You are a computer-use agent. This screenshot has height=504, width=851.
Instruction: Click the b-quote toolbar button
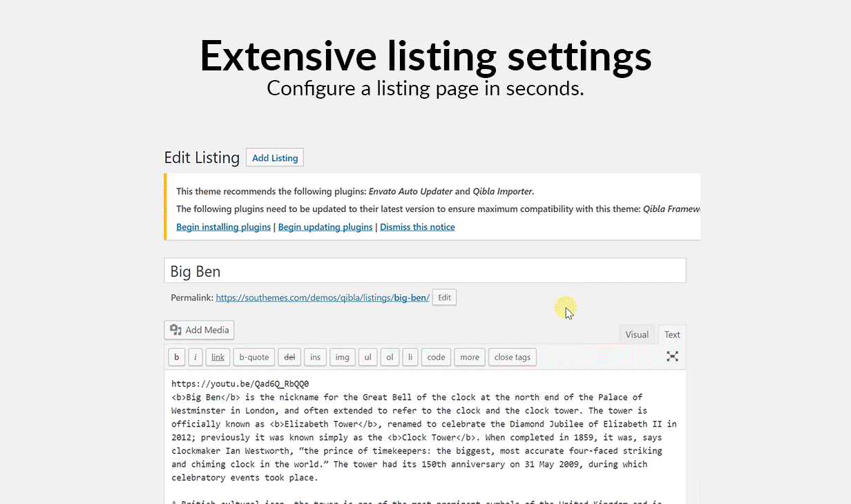pyautogui.click(x=254, y=357)
